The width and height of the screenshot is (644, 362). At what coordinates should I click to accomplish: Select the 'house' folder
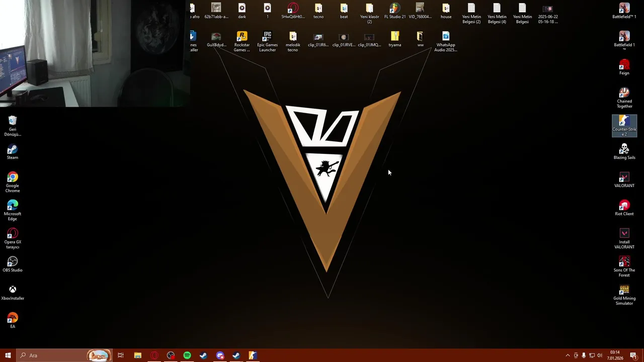pos(446,11)
